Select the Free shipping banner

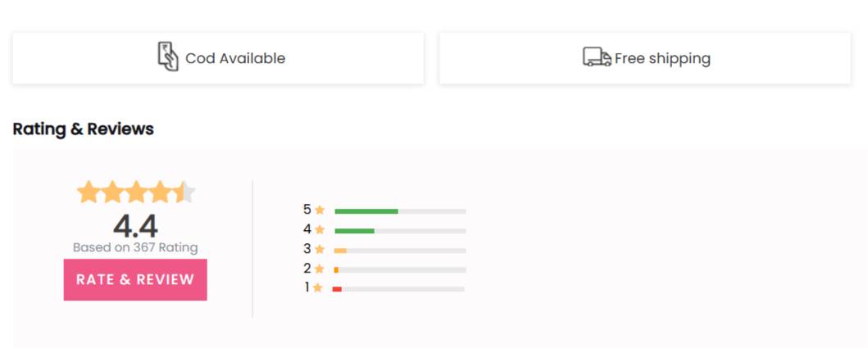pos(645,58)
